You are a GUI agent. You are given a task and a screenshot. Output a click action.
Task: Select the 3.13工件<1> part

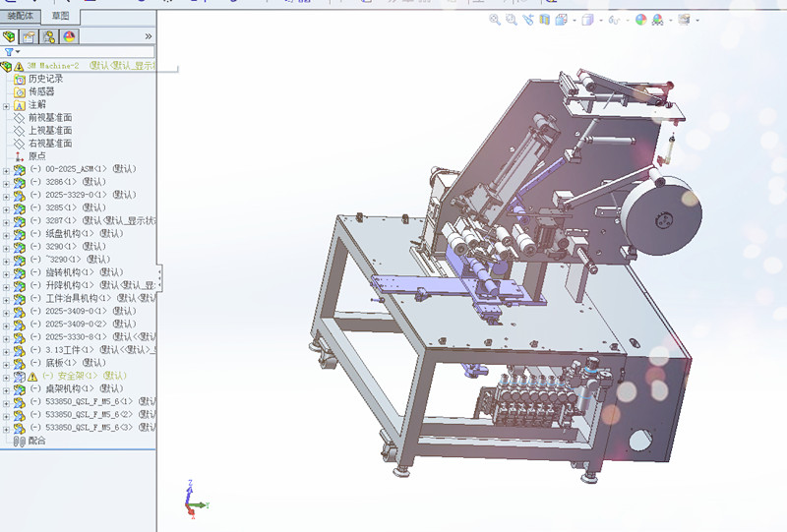pyautogui.click(x=92, y=350)
